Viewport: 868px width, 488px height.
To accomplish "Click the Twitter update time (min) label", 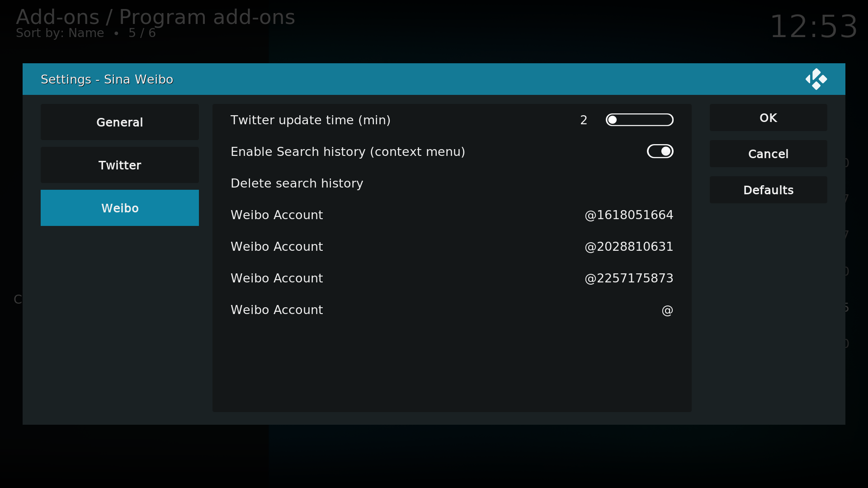I will tap(310, 120).
